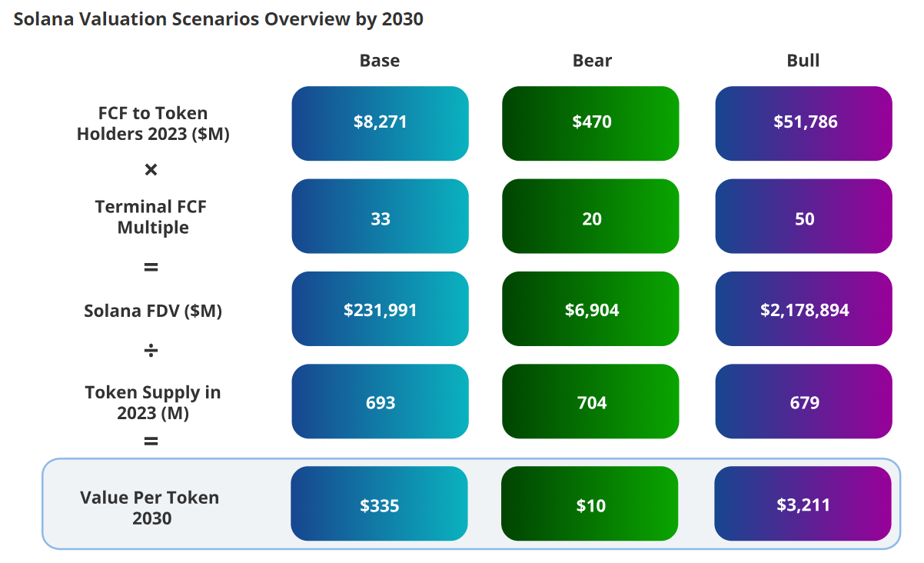Click the Base FCF value $8,271
This screenshot has width=924, height=563.
click(380, 123)
